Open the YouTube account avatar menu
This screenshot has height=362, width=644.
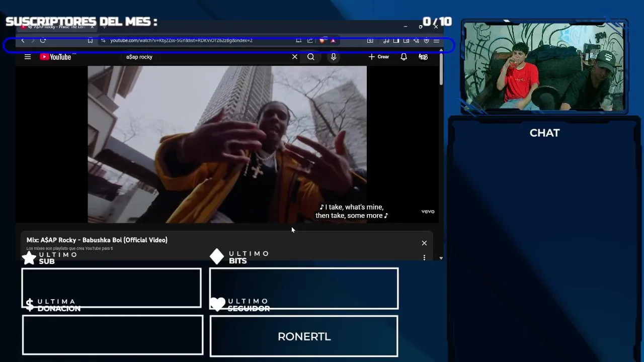(x=423, y=57)
